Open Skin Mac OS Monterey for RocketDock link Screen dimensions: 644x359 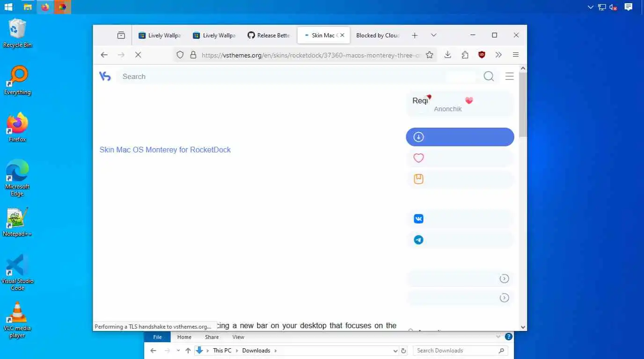click(x=165, y=150)
